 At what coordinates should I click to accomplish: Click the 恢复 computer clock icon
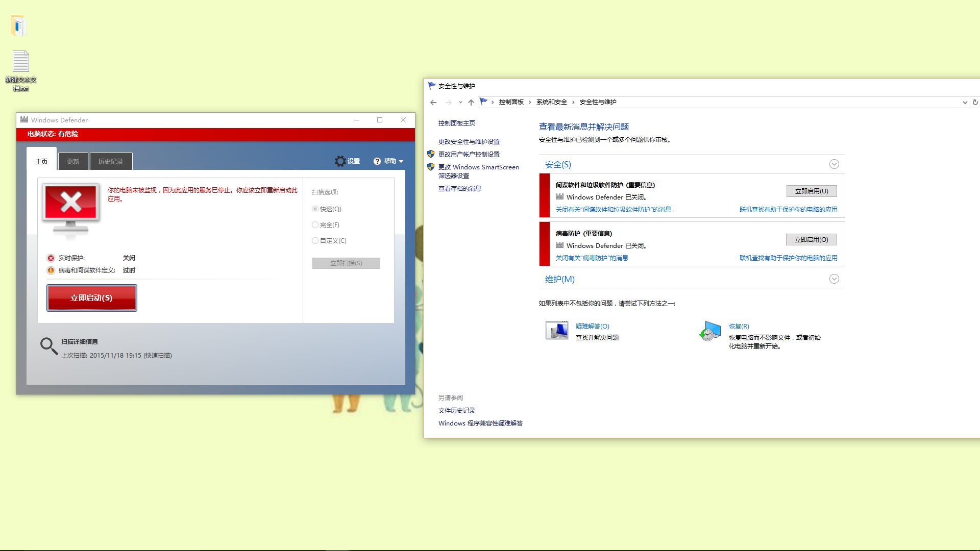[x=710, y=331]
